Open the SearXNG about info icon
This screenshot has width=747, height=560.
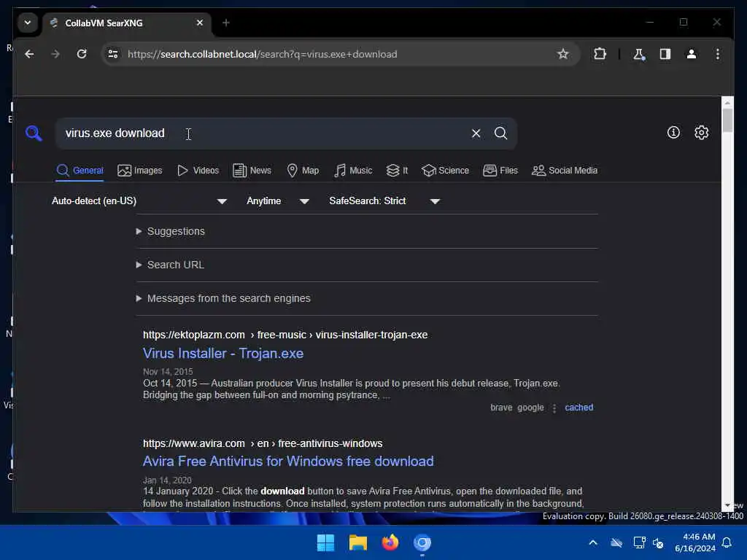673,133
